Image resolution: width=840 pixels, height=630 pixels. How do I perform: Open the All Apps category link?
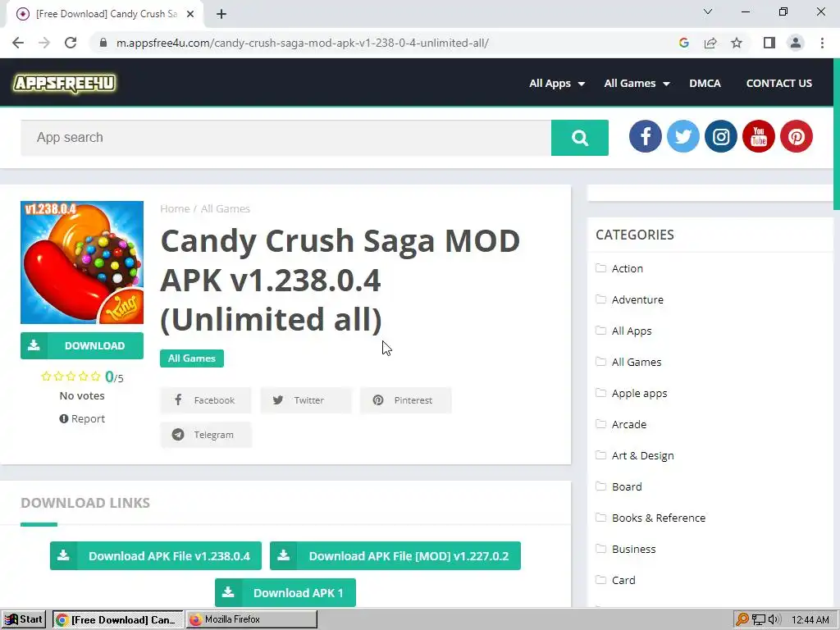tap(632, 331)
